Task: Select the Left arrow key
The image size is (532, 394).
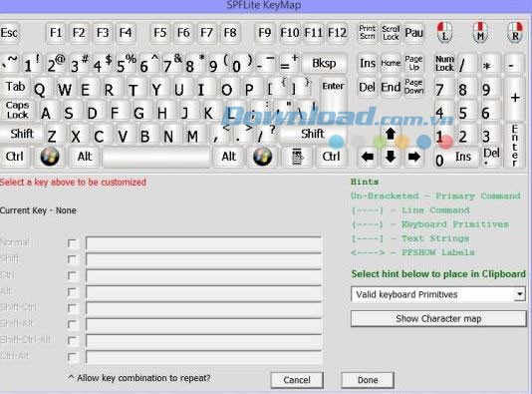Action: (368, 157)
